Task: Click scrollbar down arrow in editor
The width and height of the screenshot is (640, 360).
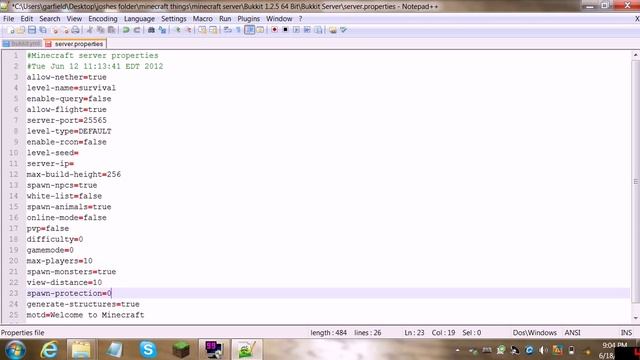Action: tap(635, 318)
